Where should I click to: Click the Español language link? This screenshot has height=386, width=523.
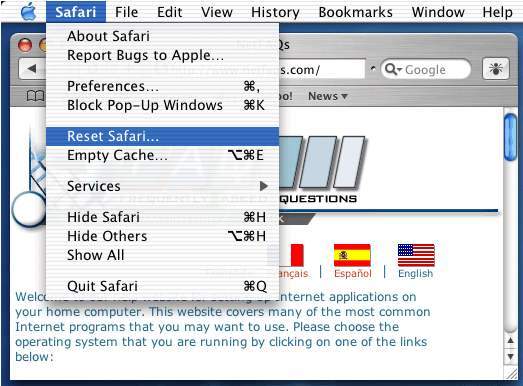click(x=353, y=274)
